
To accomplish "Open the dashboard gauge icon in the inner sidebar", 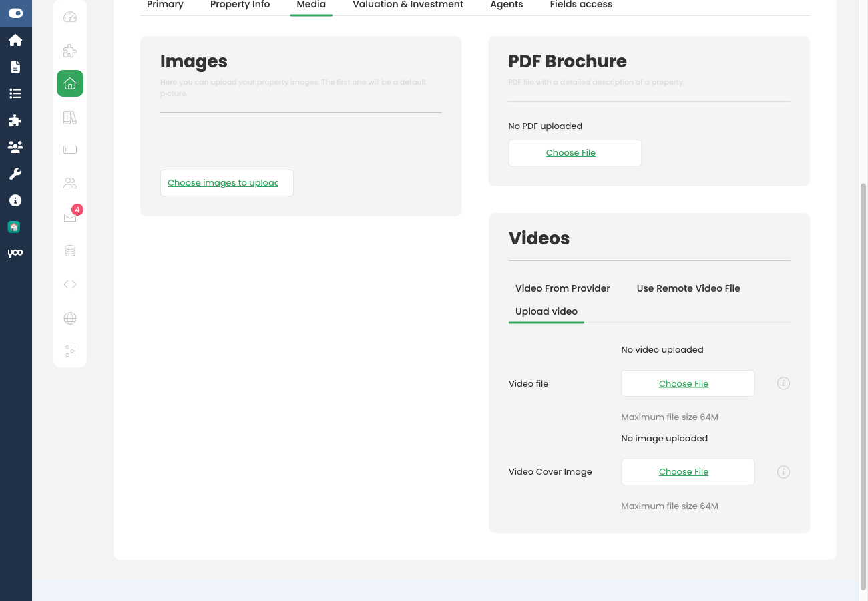I will coord(69,19).
